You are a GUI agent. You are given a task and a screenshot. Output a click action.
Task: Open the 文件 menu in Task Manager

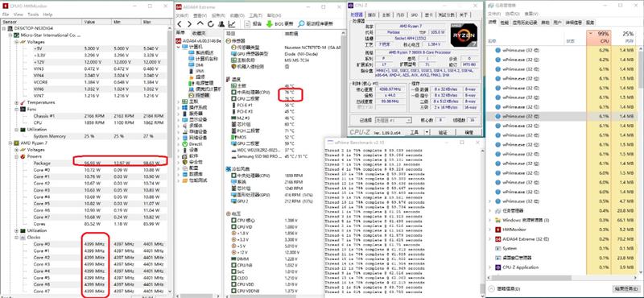494,14
